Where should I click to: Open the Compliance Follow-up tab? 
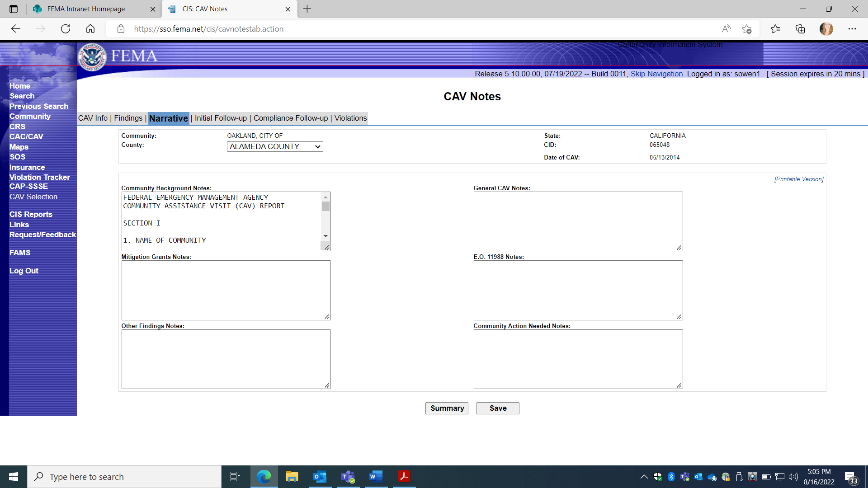[291, 118]
